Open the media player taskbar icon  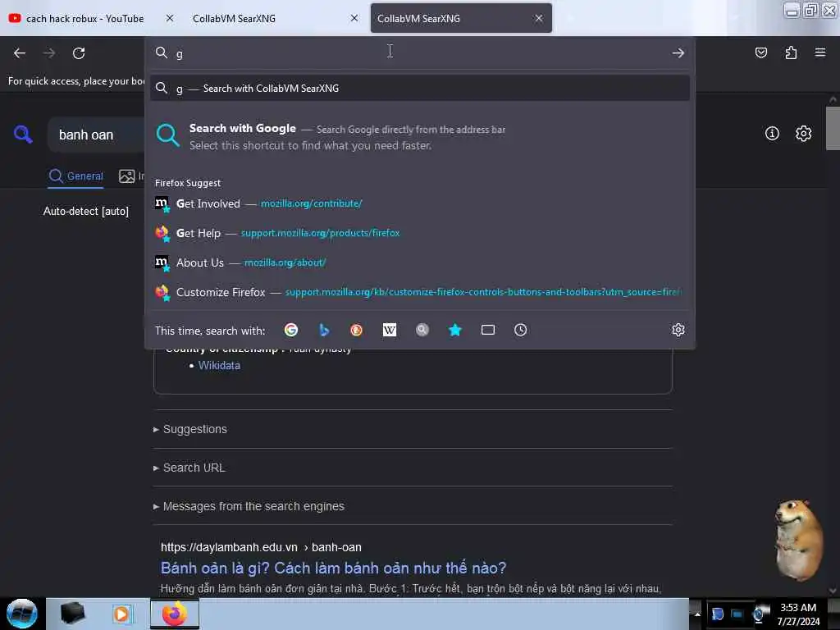point(121,614)
